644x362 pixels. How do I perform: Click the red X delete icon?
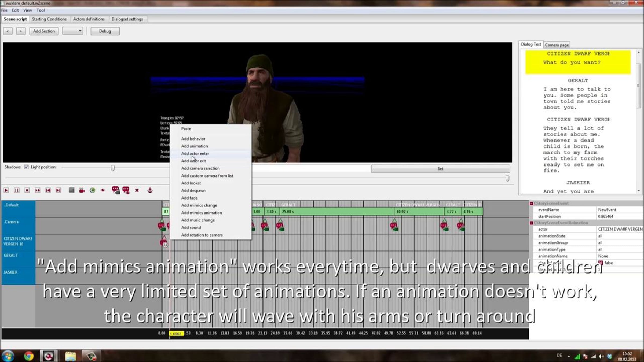(x=137, y=190)
